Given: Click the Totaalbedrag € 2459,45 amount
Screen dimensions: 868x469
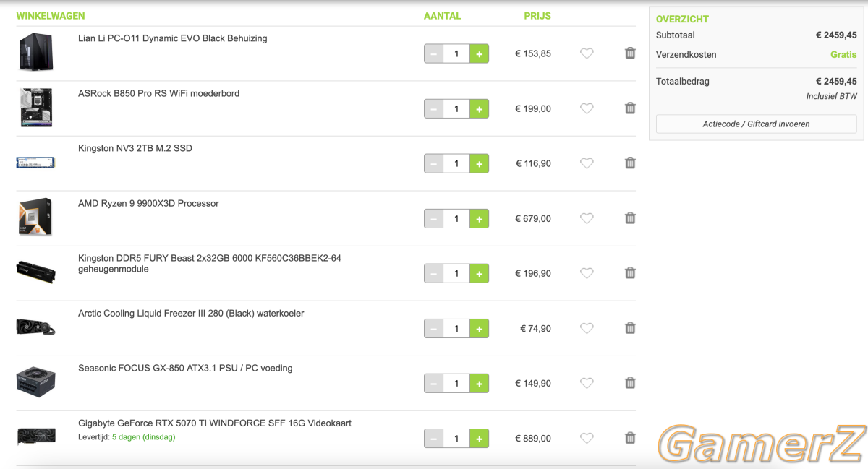Looking at the screenshot, I should tap(836, 82).
